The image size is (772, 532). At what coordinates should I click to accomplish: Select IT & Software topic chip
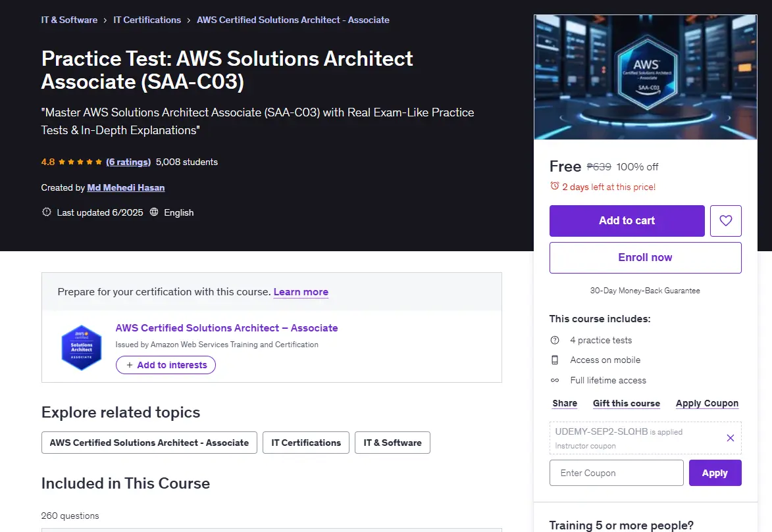tap(392, 443)
